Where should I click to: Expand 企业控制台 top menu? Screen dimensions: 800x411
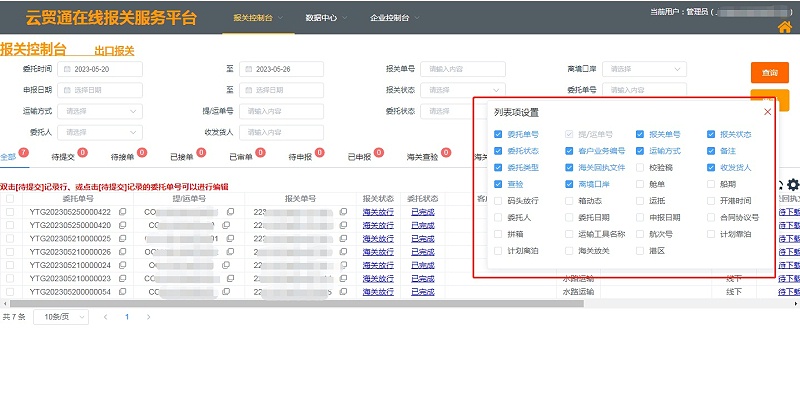[x=395, y=17]
